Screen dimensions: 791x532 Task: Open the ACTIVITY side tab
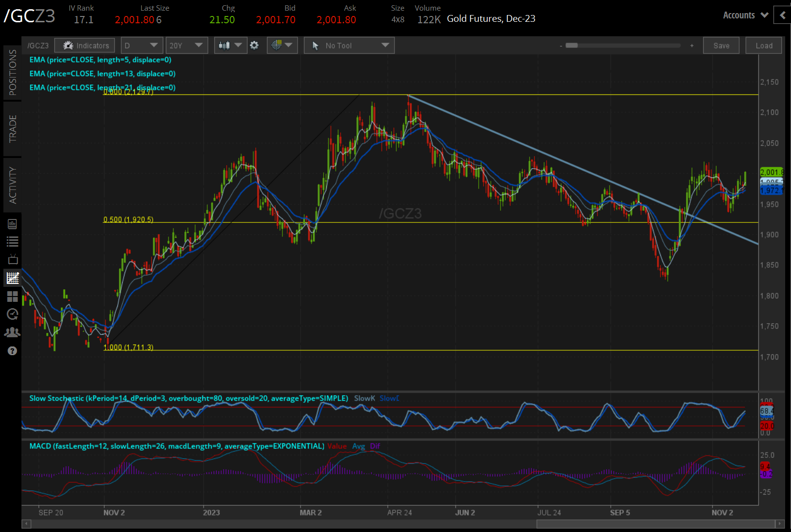pos(13,185)
